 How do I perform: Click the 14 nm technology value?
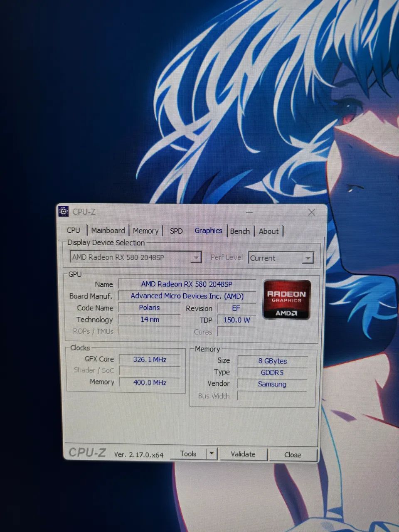149,319
